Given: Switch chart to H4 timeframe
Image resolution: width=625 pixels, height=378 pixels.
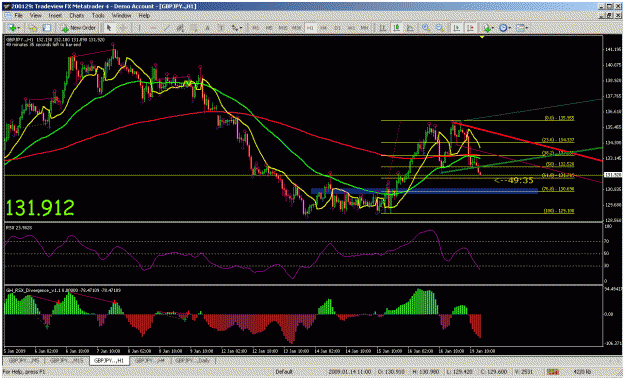Looking at the screenshot, I should click(x=324, y=28).
